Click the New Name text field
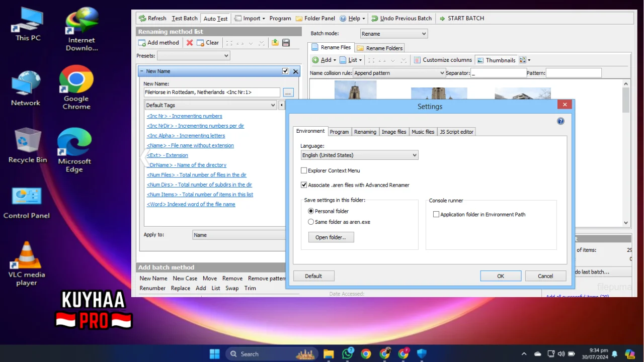 (212, 93)
